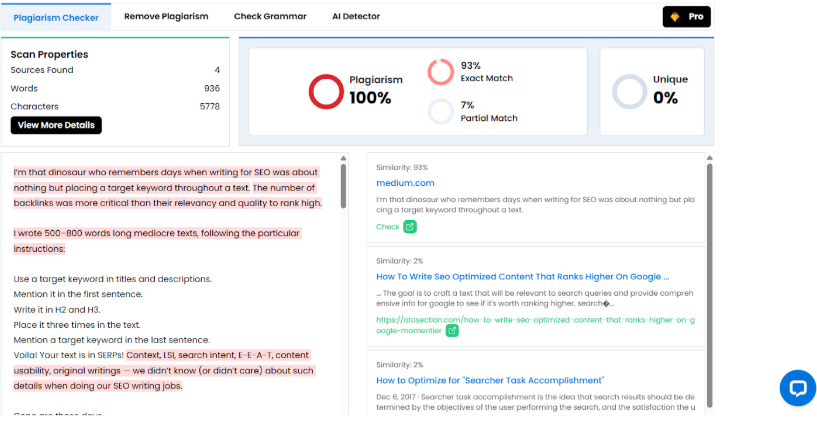Go to the AI Detector tab
This screenshot has width=817, height=421.
[x=356, y=16]
